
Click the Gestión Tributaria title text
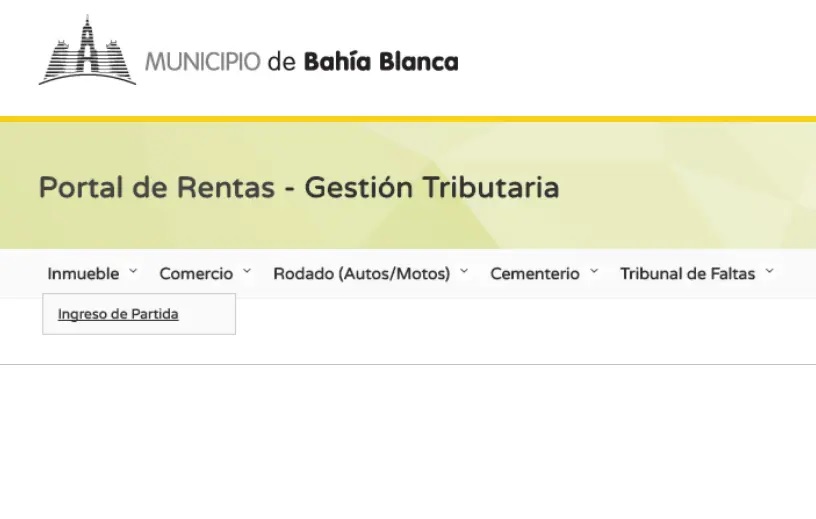pos(432,187)
